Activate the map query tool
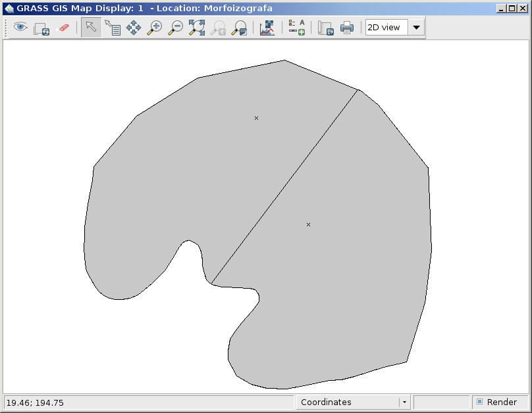532x413 pixels. 112,27
